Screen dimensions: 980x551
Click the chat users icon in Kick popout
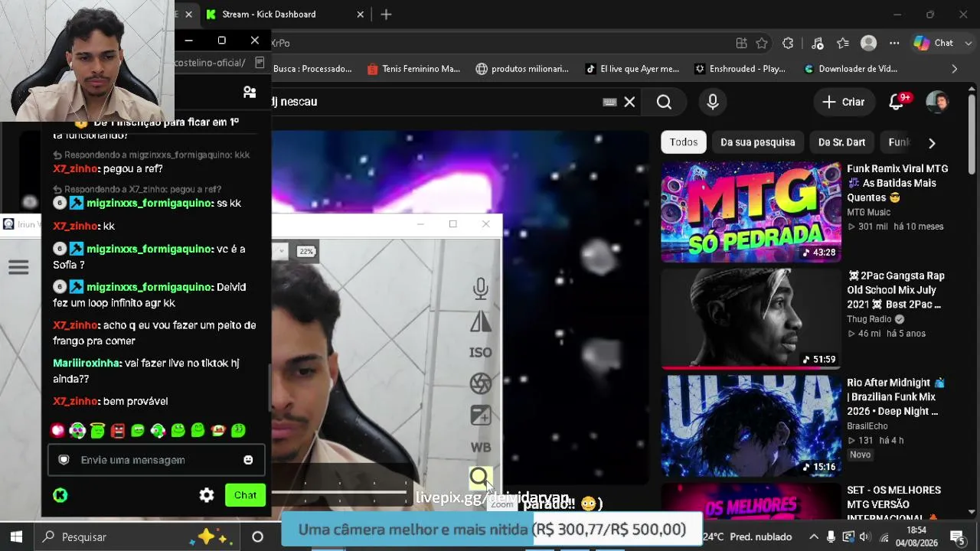click(250, 92)
